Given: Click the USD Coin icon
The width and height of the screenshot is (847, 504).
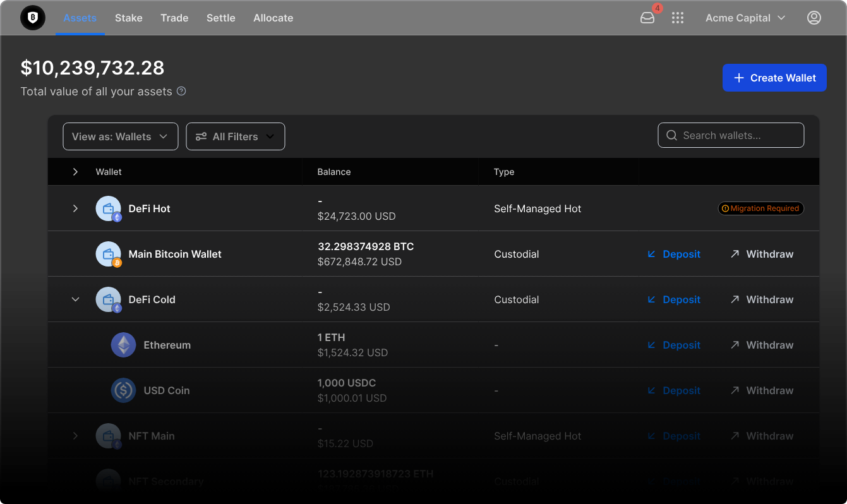Looking at the screenshot, I should point(123,390).
